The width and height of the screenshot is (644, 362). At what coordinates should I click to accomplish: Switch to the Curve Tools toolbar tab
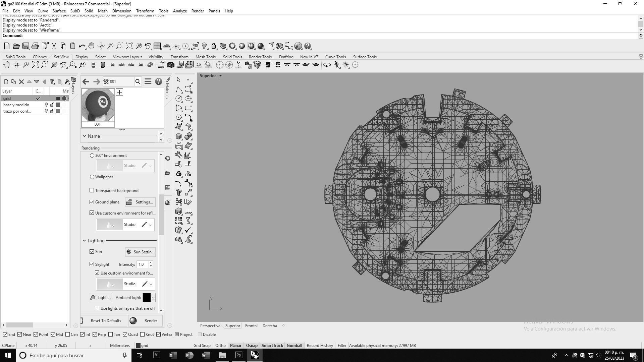[x=335, y=57]
